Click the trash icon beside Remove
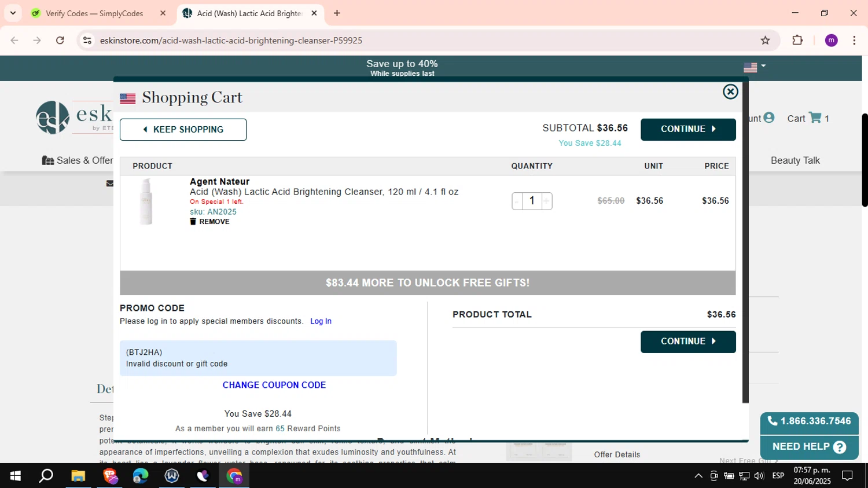The image size is (868, 488). click(x=193, y=222)
